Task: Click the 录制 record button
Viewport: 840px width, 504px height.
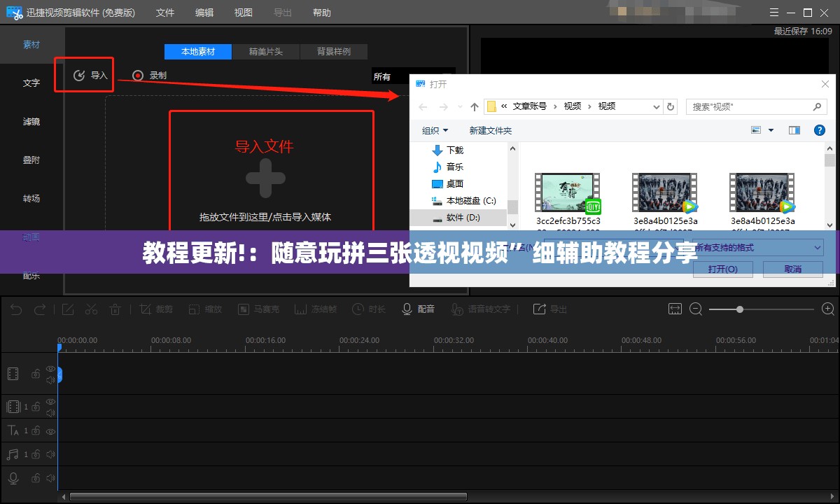Action: pos(148,75)
